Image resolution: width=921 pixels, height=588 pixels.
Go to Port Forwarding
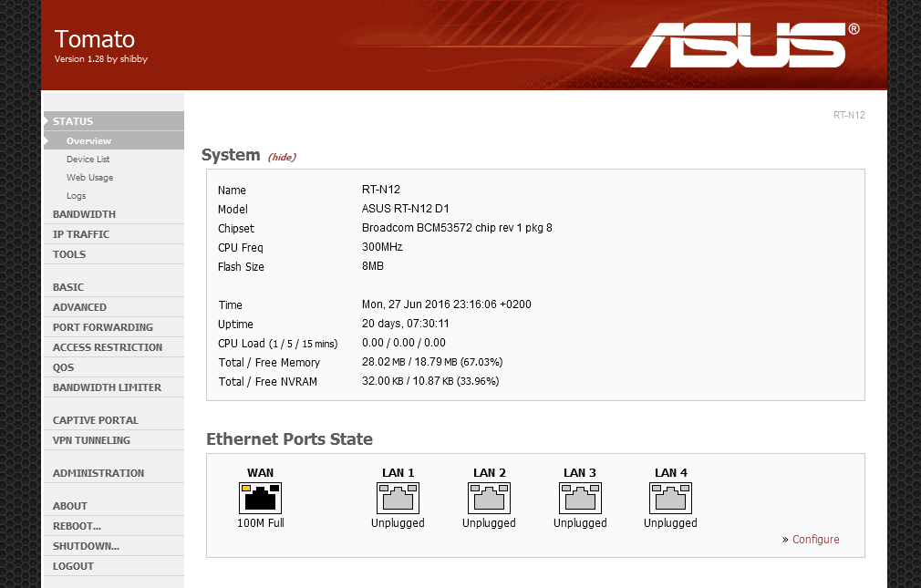[114, 327]
